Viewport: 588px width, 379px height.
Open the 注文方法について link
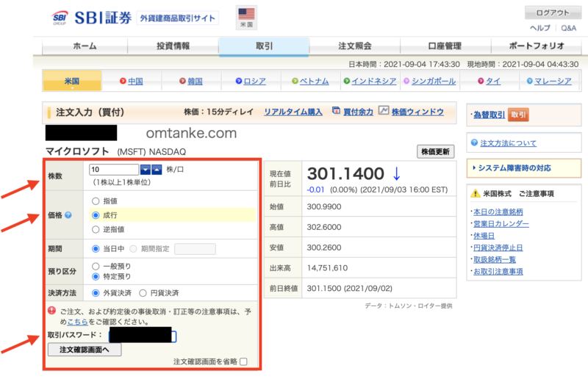point(508,142)
